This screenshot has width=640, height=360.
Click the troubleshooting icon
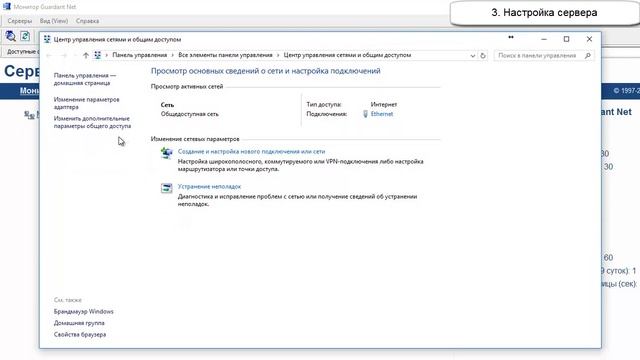click(x=167, y=188)
